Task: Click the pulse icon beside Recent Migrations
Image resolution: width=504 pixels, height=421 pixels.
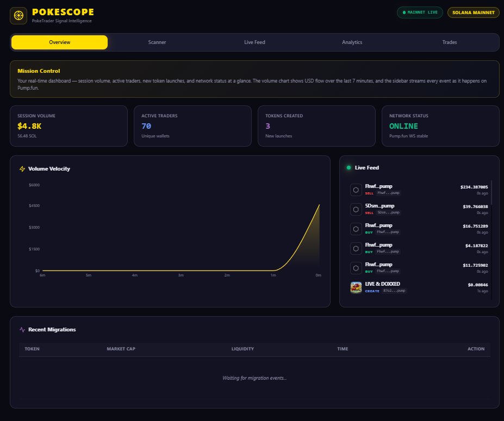Action: click(22, 330)
